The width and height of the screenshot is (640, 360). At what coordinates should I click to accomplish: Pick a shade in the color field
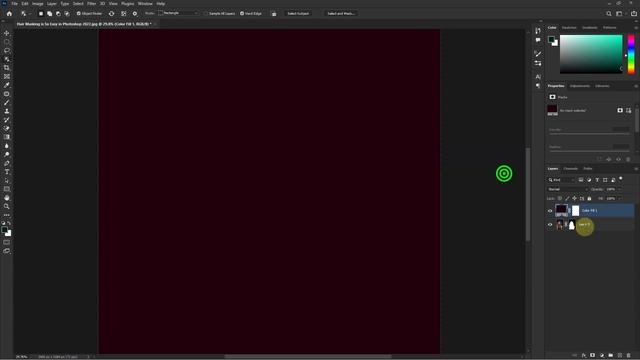point(591,54)
